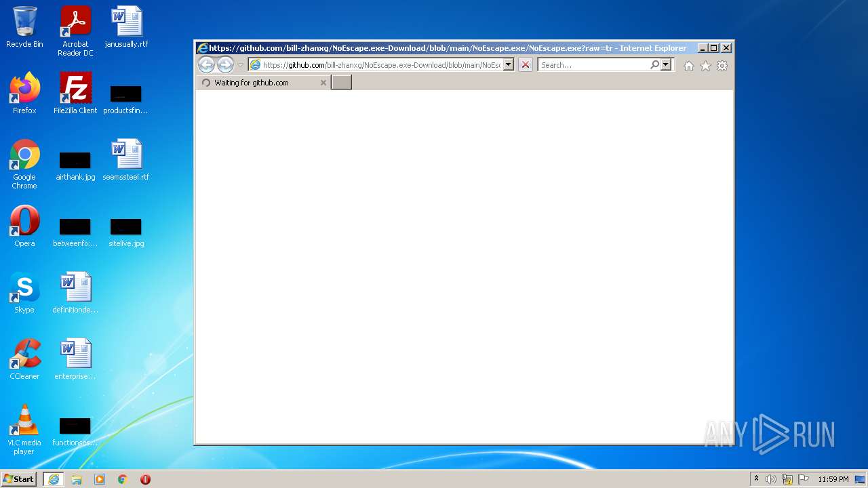Expand the address bar autocomplete dropdown
Screen dimensions: 868x488
click(509, 65)
